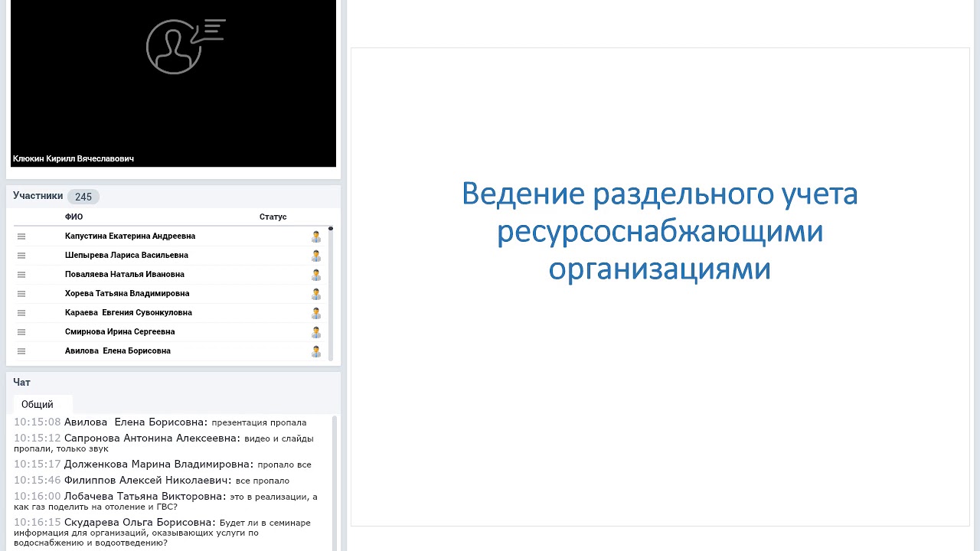Click the status icon of Караева Евгения Сувонкуловна

click(315, 313)
